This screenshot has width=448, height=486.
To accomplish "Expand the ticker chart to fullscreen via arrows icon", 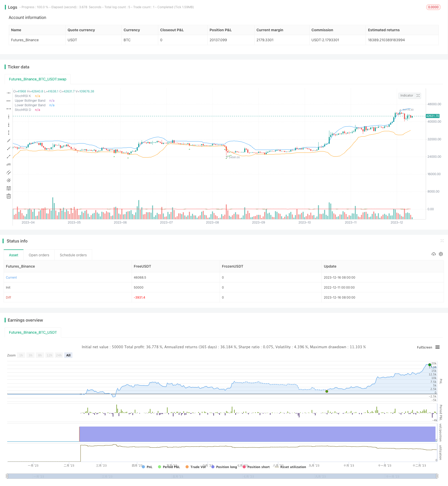I will pyautogui.click(x=418, y=96).
